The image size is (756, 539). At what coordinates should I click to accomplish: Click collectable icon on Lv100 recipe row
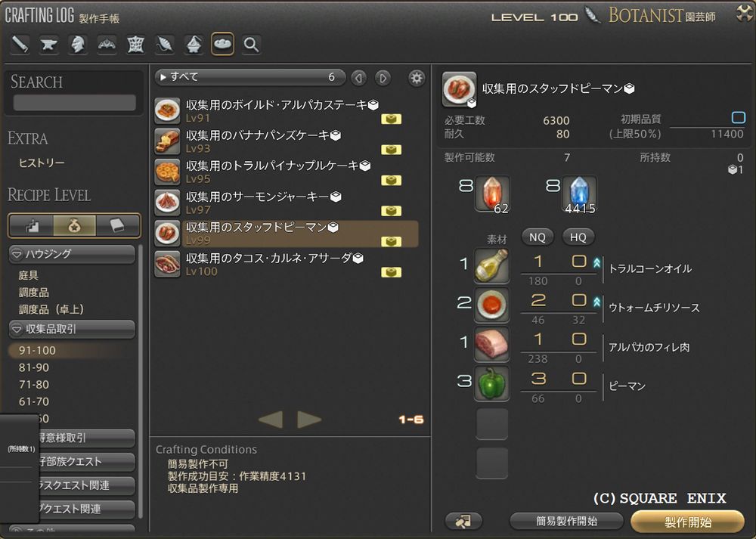[391, 272]
